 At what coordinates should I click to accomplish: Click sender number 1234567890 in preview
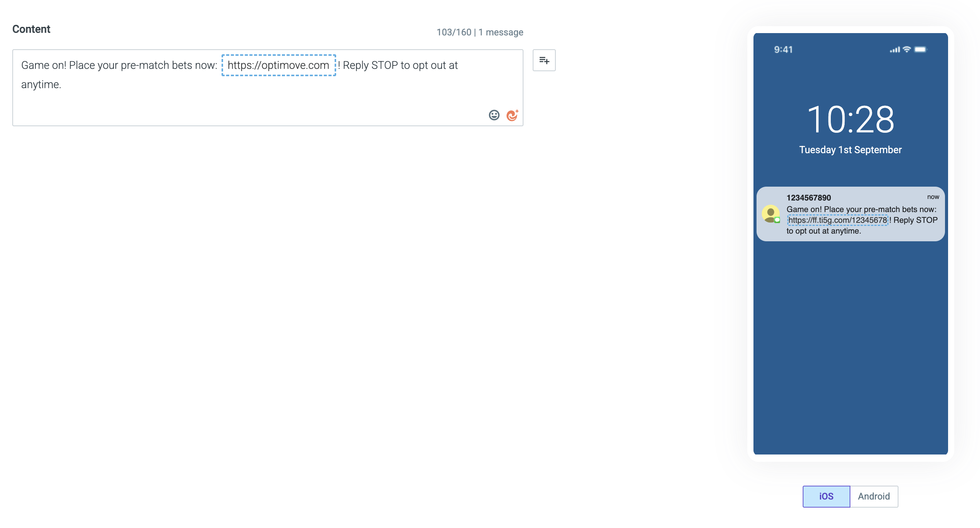coord(808,198)
